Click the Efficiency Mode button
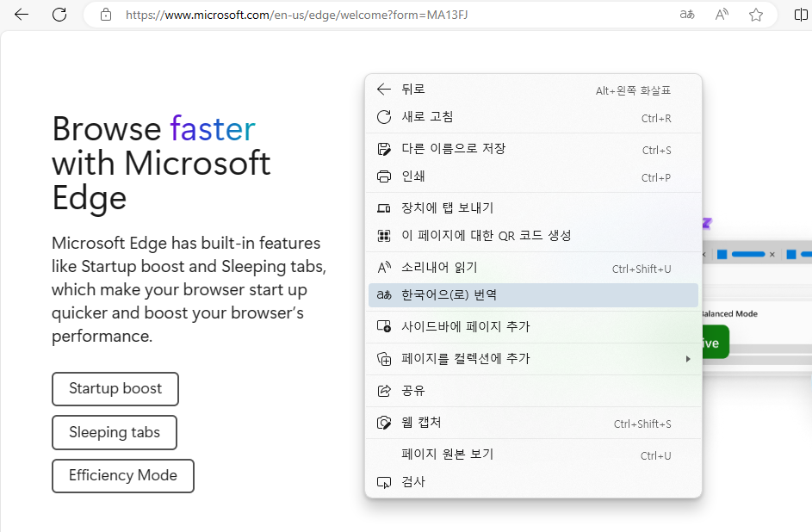The image size is (812, 532). [123, 475]
